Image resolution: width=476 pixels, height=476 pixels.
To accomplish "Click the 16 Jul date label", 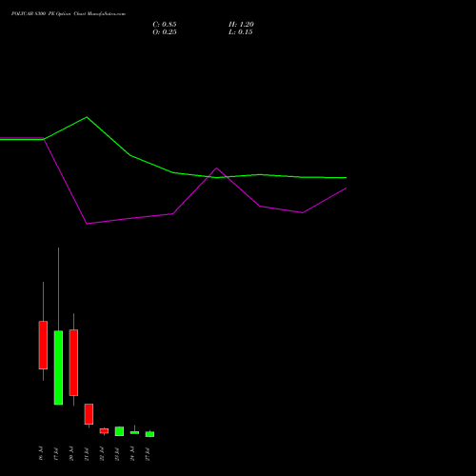I will point(41,453).
